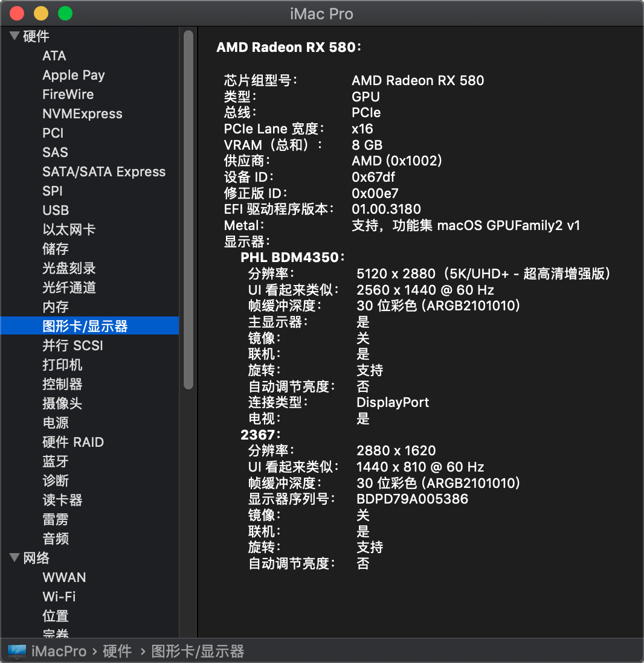Viewport: 644px width, 663px height.
Task: Open Apple Pay hardware entry
Action: click(73, 75)
